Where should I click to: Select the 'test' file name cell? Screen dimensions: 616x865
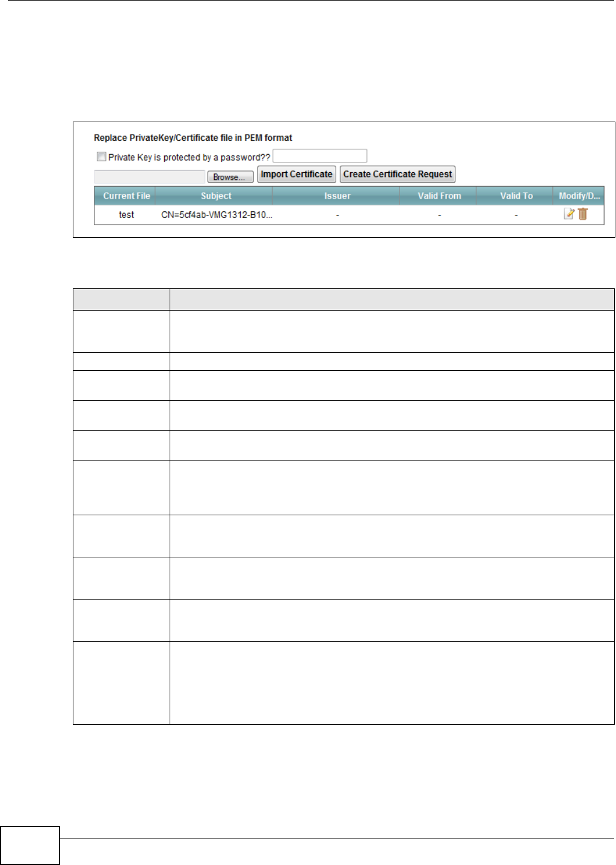coord(126,214)
